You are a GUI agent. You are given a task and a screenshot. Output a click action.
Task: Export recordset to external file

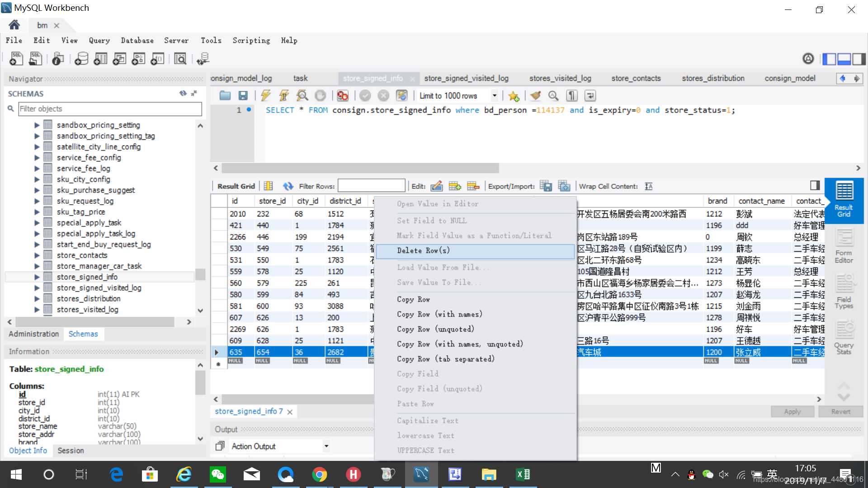(x=546, y=186)
